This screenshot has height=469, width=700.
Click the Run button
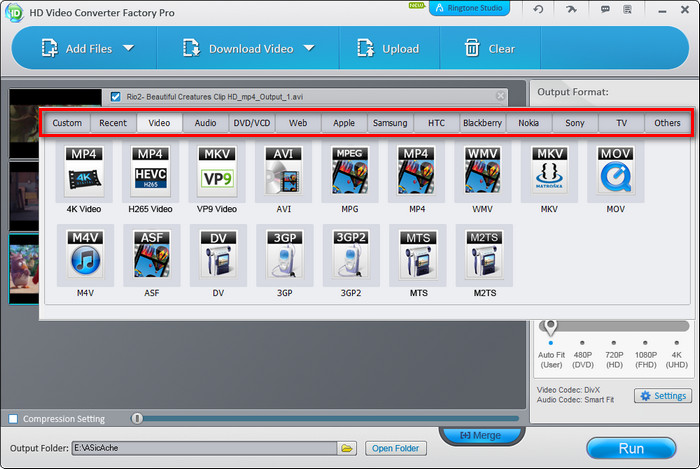click(631, 448)
